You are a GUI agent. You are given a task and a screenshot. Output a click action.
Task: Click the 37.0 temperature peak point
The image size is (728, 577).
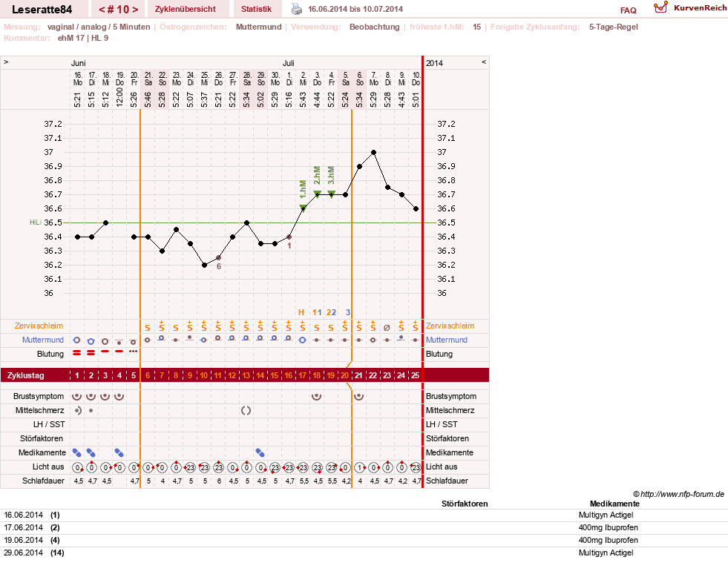pyautogui.click(x=374, y=152)
